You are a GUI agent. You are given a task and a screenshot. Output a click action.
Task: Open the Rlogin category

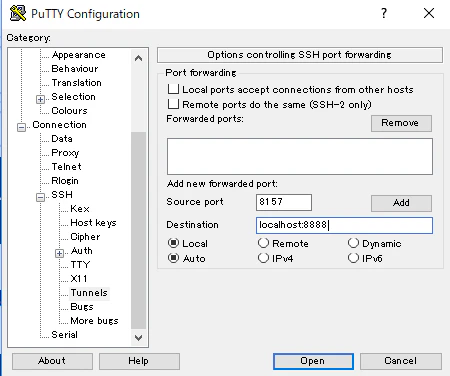(x=65, y=181)
